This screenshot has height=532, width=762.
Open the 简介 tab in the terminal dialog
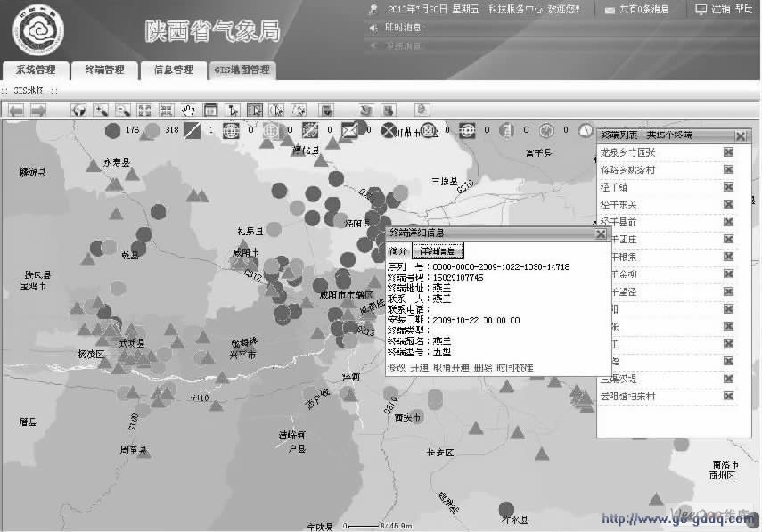(398, 250)
